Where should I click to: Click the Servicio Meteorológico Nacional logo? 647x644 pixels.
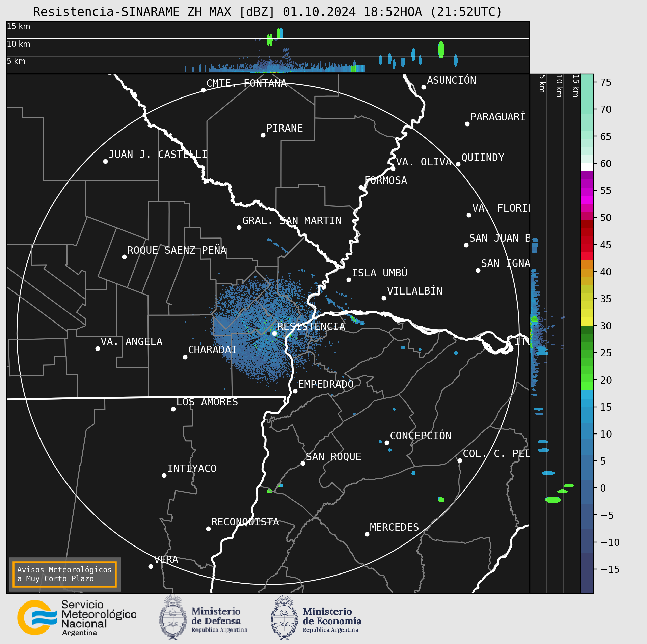[x=77, y=618]
